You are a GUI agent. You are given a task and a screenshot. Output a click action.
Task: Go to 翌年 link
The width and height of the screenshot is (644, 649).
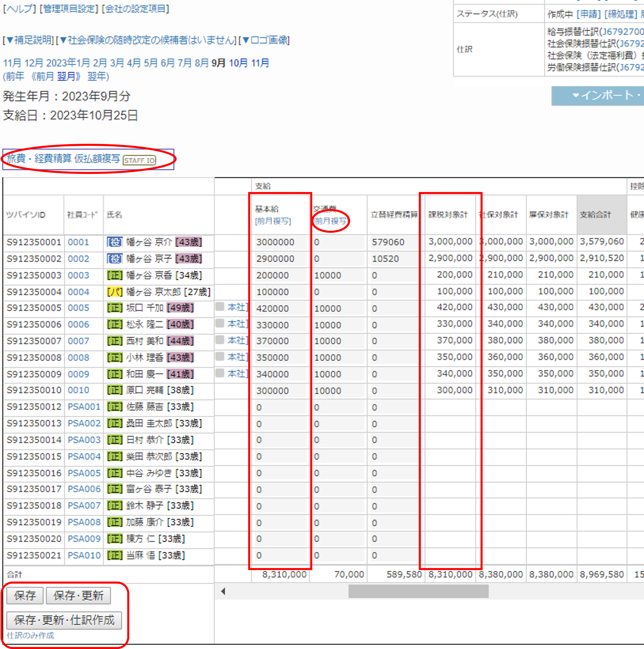(x=97, y=76)
